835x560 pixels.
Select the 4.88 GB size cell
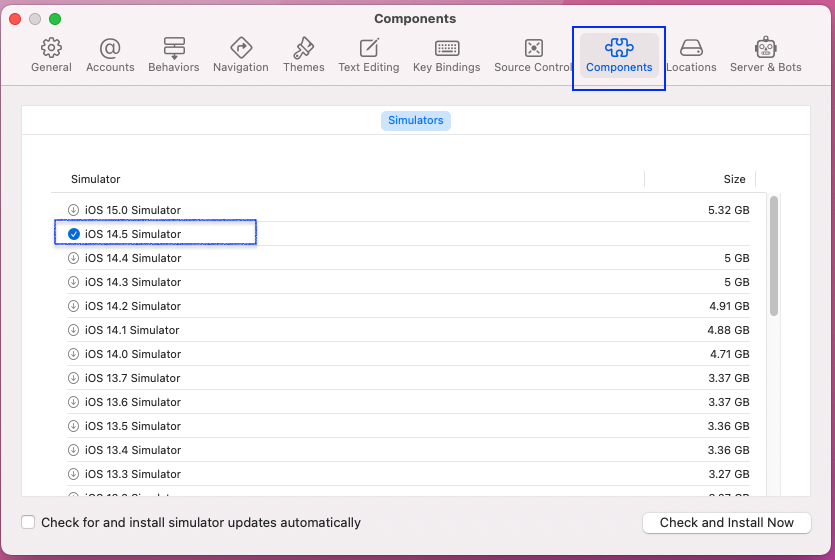click(x=728, y=330)
